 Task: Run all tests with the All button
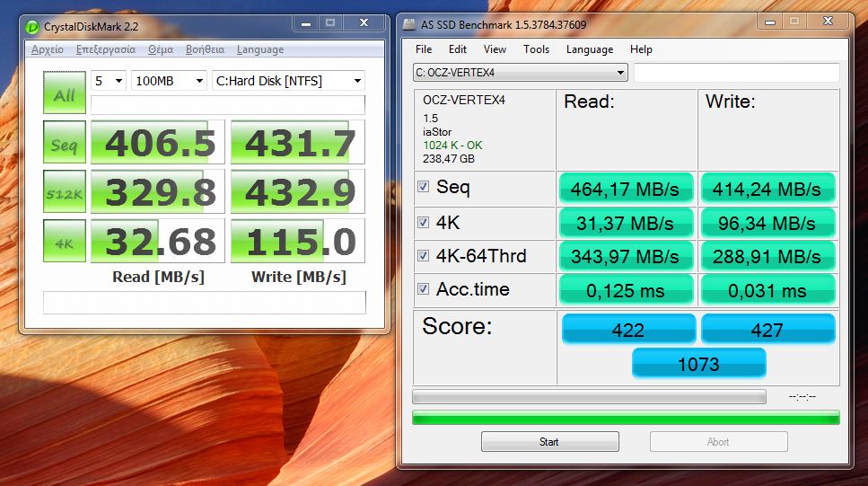coord(65,93)
